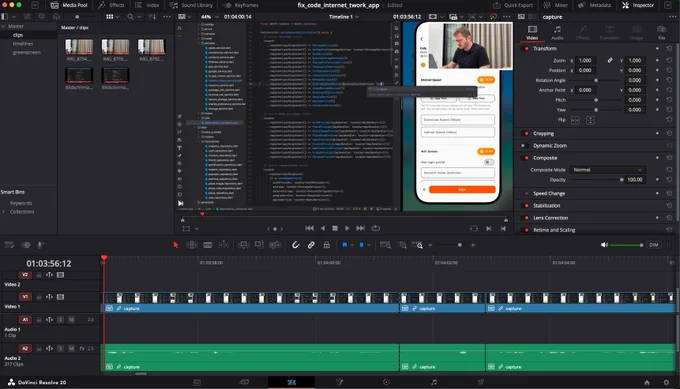Switch to the Fairlight page icon
Screen dimensions: 680x389
coord(434,382)
